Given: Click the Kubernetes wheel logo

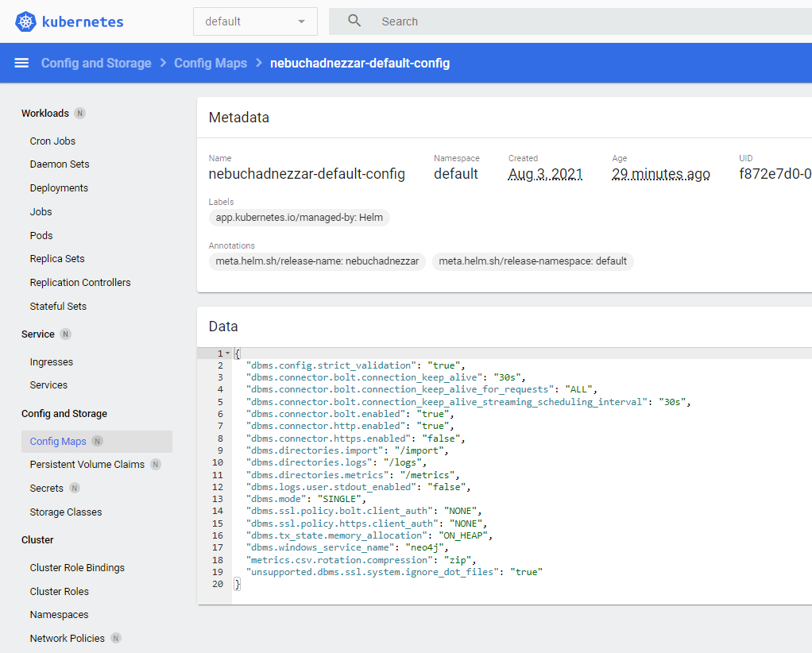Looking at the screenshot, I should pos(25,21).
